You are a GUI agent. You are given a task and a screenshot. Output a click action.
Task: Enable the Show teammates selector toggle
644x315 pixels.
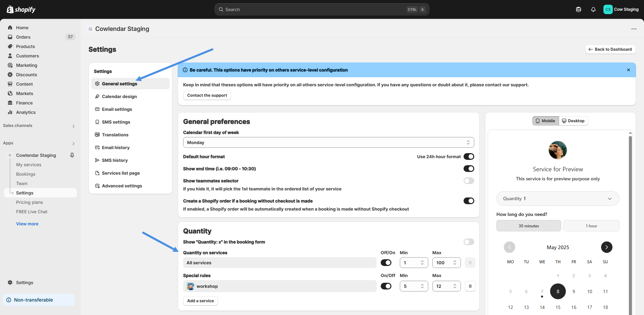click(x=469, y=181)
